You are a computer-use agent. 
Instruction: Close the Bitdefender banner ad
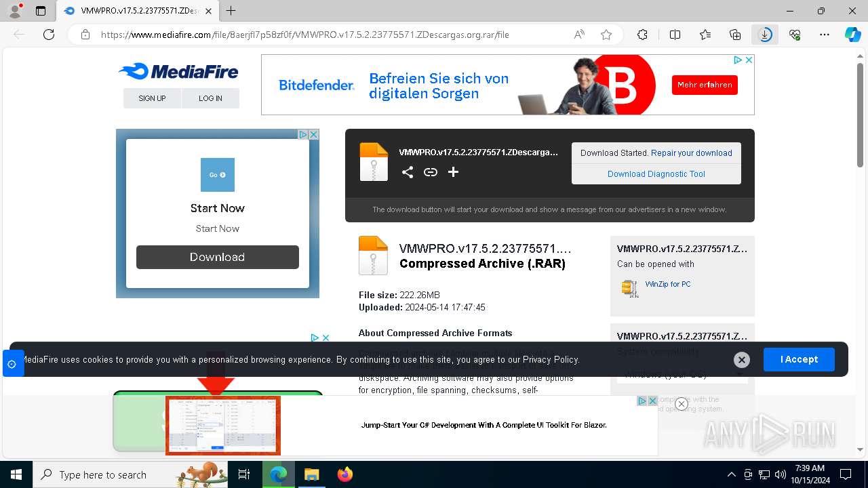749,60
